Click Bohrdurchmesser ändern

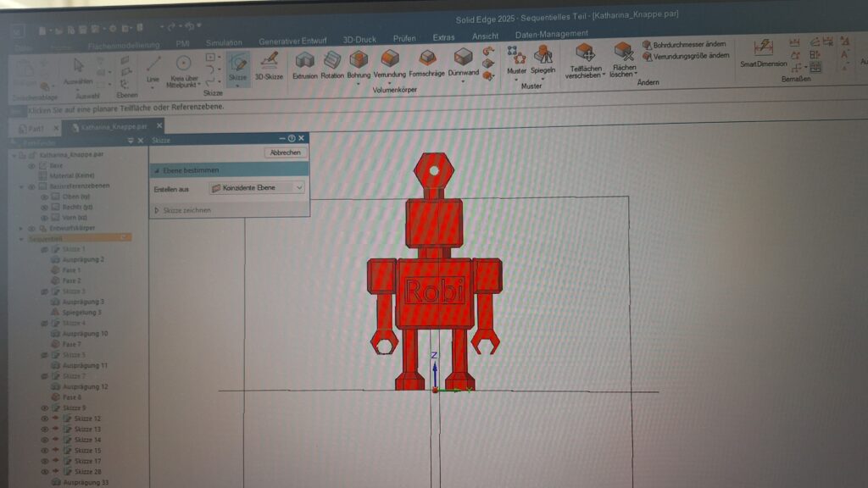688,44
